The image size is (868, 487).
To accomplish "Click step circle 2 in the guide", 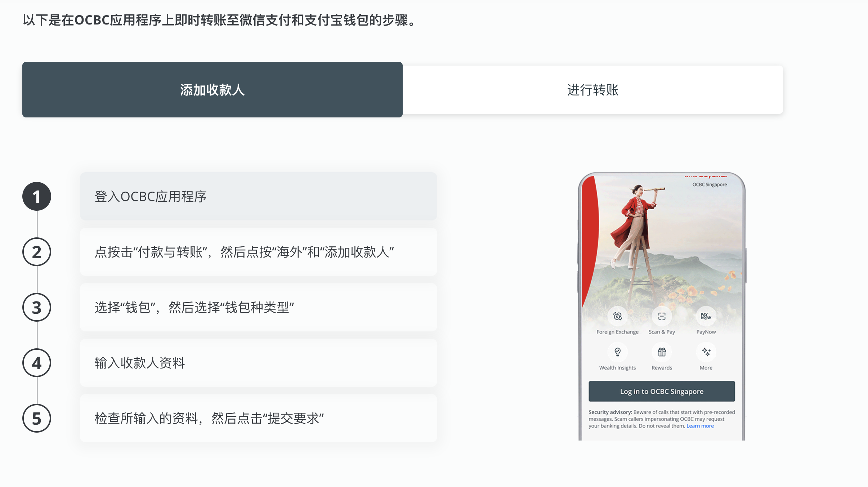I will 36,252.
